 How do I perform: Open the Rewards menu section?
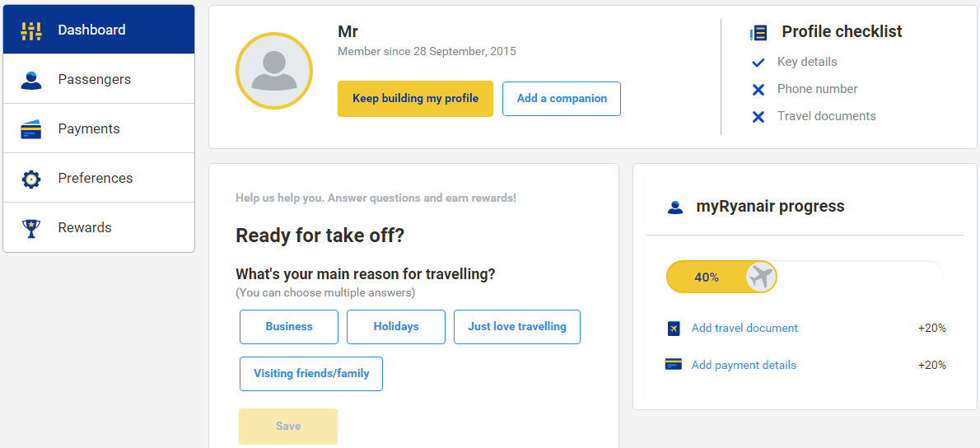99,227
